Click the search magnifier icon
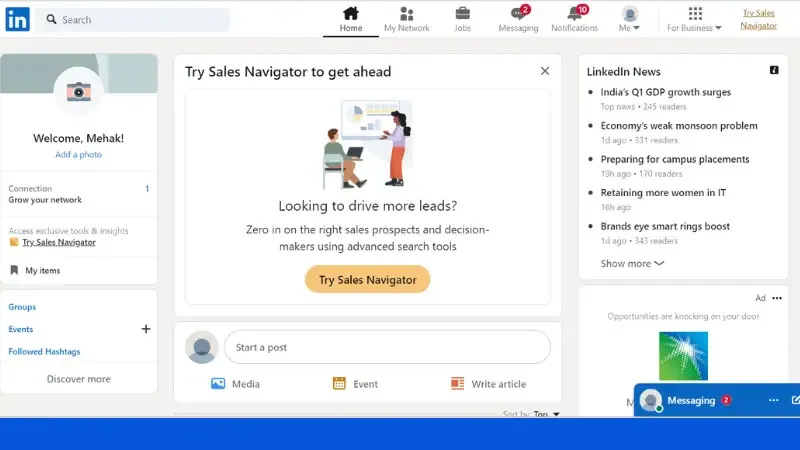Viewport: 800px width, 450px height. 51,19
